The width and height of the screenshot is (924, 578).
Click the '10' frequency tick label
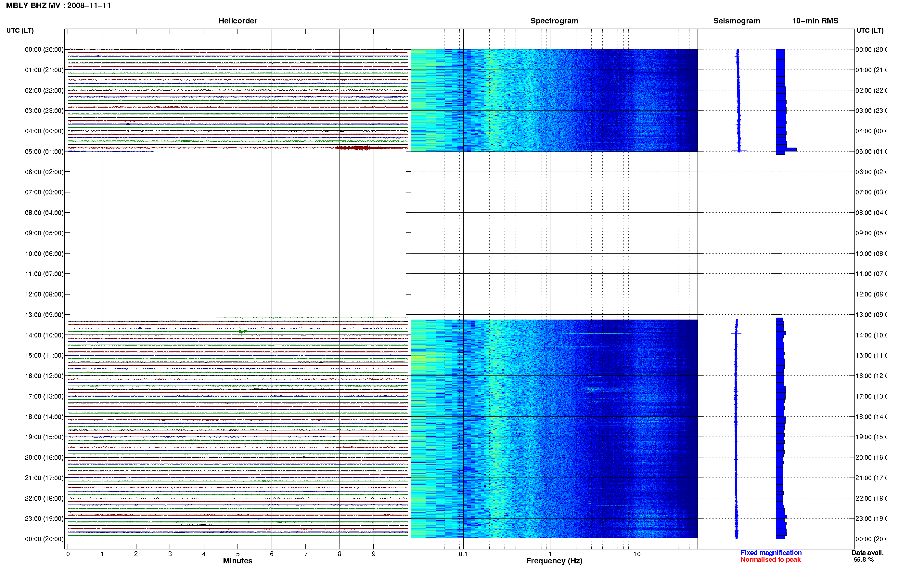point(637,554)
